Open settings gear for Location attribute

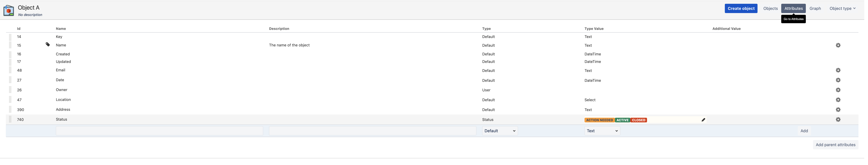[841, 100]
